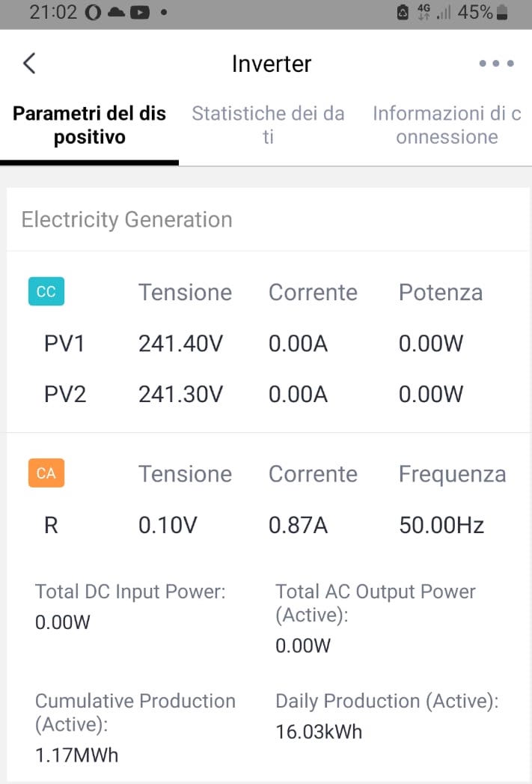
Task: Tap the Cumulative Production 1.17MWh value
Action: pos(76,755)
